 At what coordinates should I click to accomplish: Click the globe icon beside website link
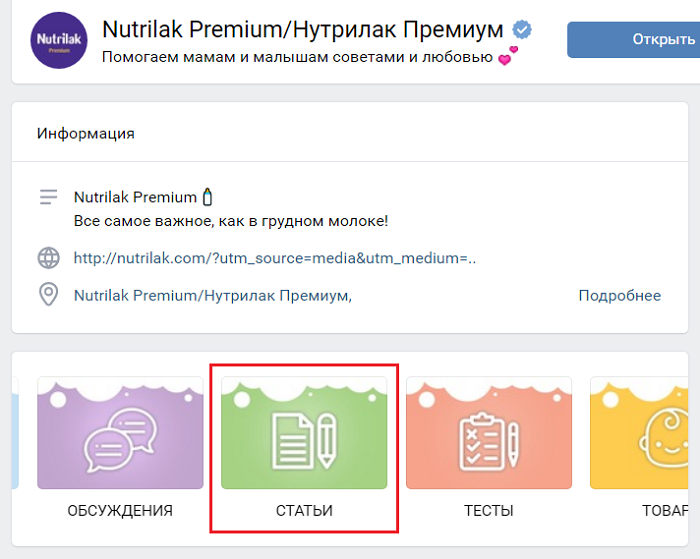click(x=48, y=258)
